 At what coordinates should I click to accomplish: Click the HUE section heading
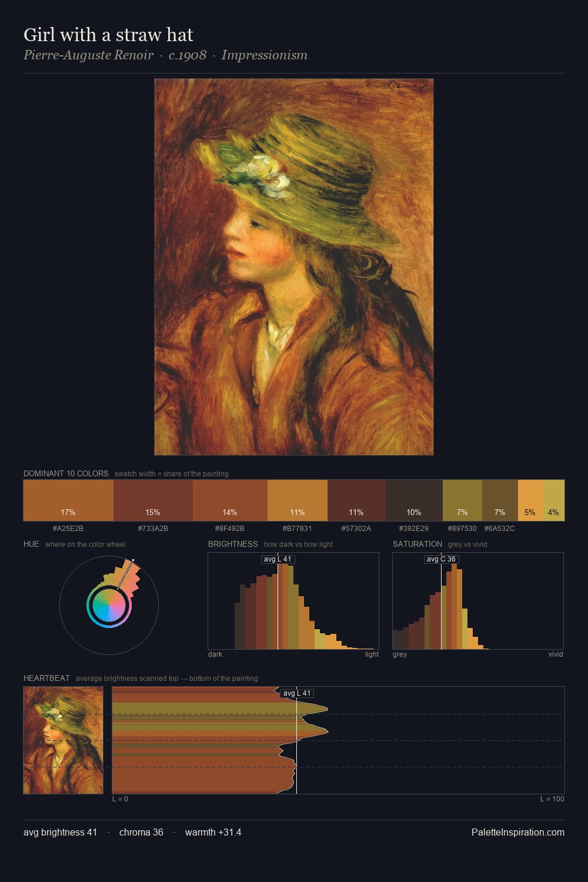[x=31, y=544]
